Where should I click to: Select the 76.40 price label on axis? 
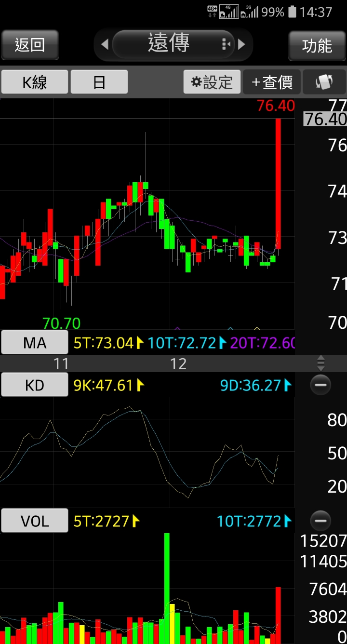[x=325, y=119]
